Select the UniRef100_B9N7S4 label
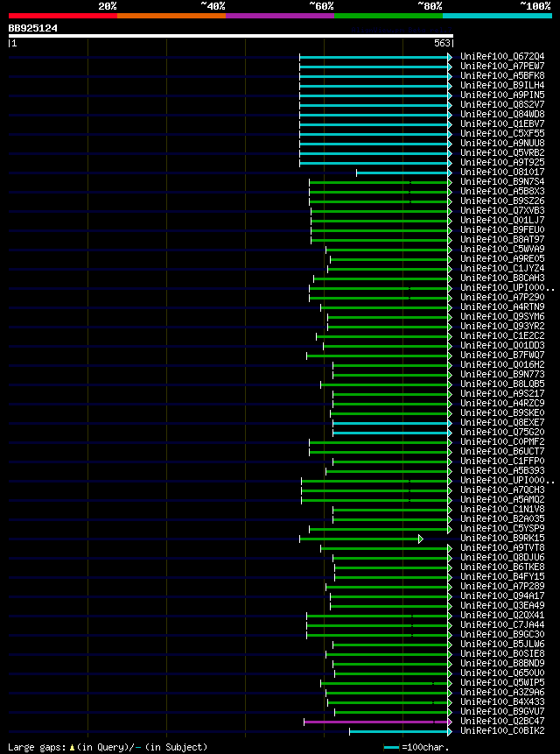The width and height of the screenshot is (560, 754). [x=502, y=182]
